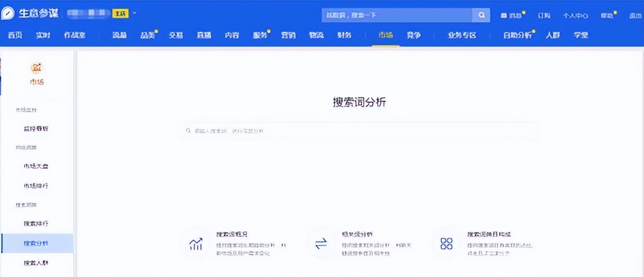Go to the 直播 tab

tap(204, 35)
